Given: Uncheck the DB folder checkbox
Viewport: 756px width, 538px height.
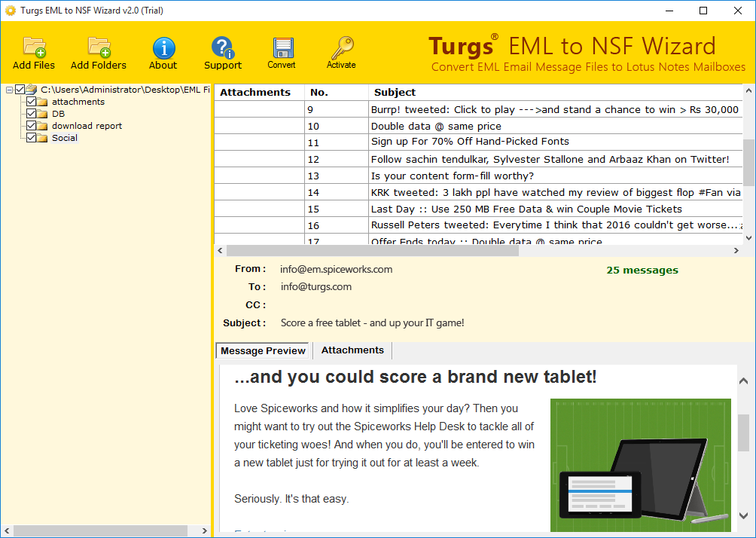Looking at the screenshot, I should tap(32, 113).
